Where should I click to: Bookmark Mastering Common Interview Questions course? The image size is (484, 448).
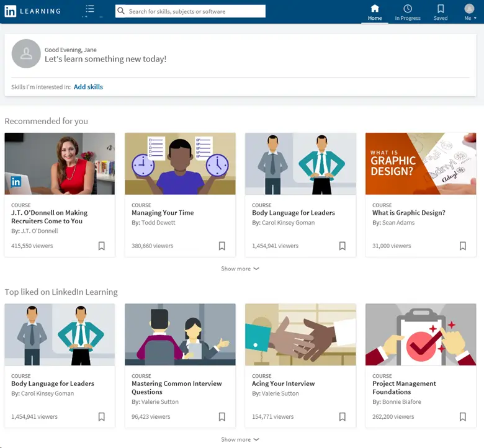[222, 416]
